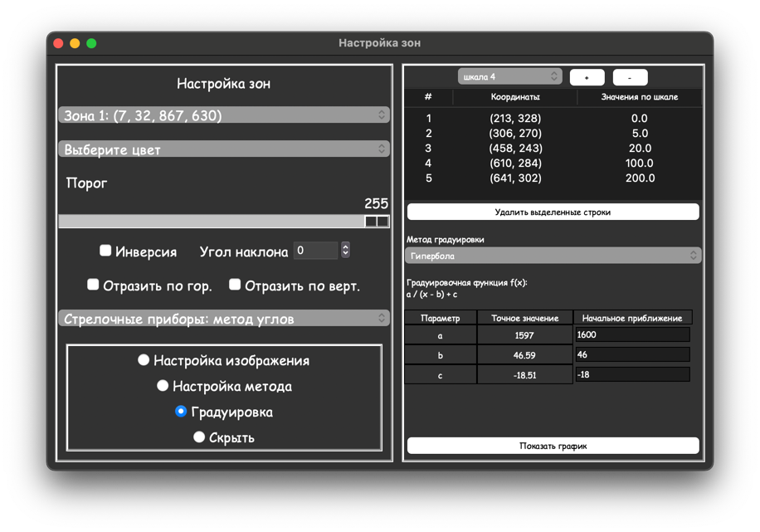Click the Угол наклона input field
Image resolution: width=760 pixels, height=532 pixels.
[315, 251]
